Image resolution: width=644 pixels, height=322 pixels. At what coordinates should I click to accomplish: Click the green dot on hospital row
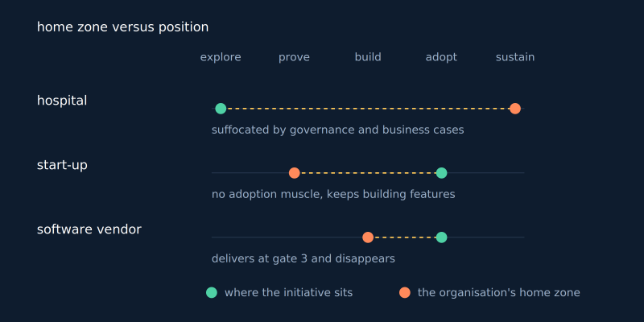[x=221, y=109]
